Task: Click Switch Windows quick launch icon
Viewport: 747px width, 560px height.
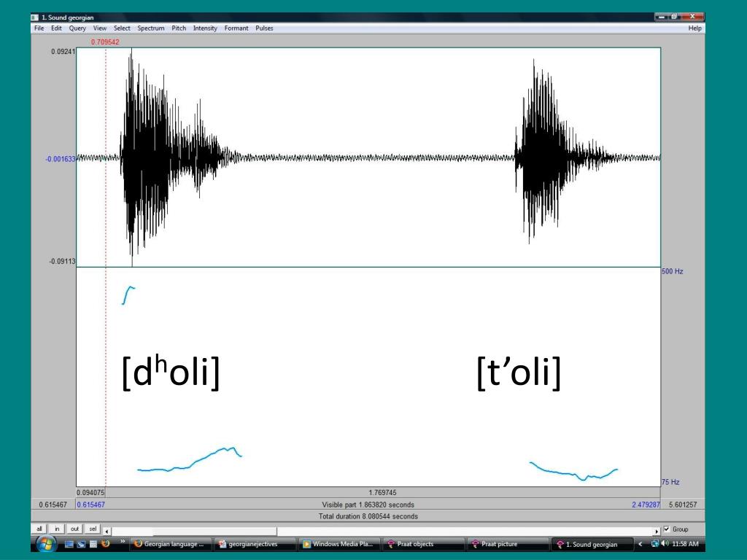Action: pos(82,544)
